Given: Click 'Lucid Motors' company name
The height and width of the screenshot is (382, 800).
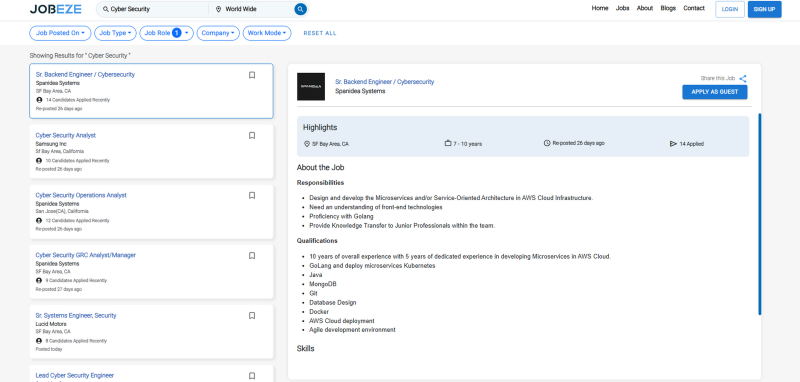Looking at the screenshot, I should (51, 324).
